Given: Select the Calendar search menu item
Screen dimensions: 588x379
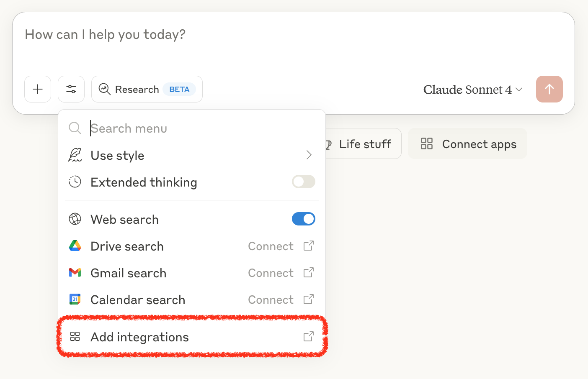Looking at the screenshot, I should point(192,300).
